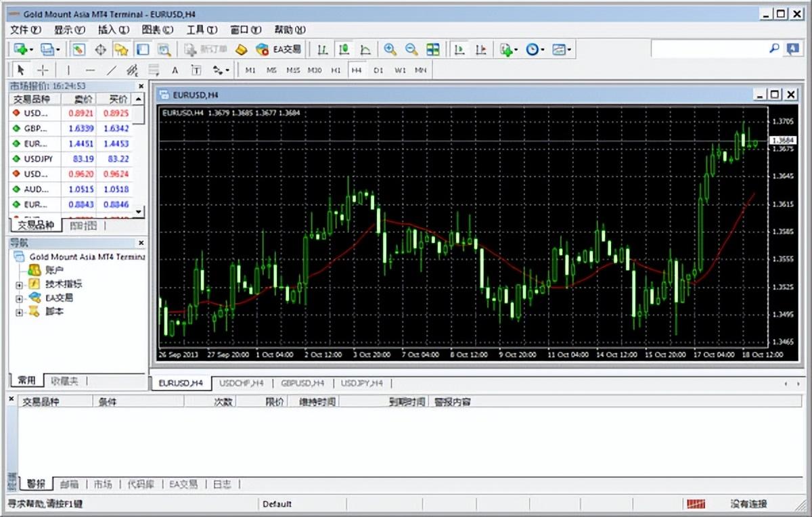Image resolution: width=812 pixels, height=517 pixels.
Task: Toggle the chart shift icon
Action: [x=480, y=49]
